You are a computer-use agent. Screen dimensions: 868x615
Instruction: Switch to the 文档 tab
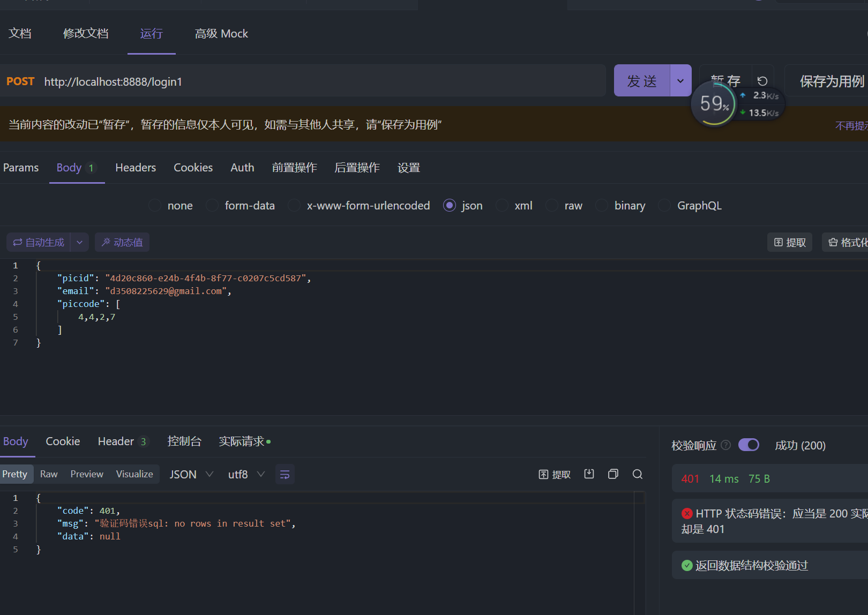coord(20,33)
